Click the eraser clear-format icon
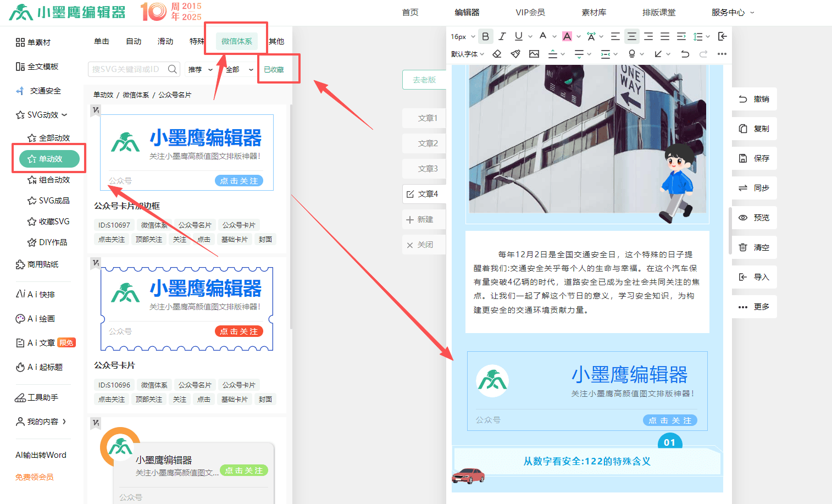The width and height of the screenshot is (832, 504). coord(497,54)
